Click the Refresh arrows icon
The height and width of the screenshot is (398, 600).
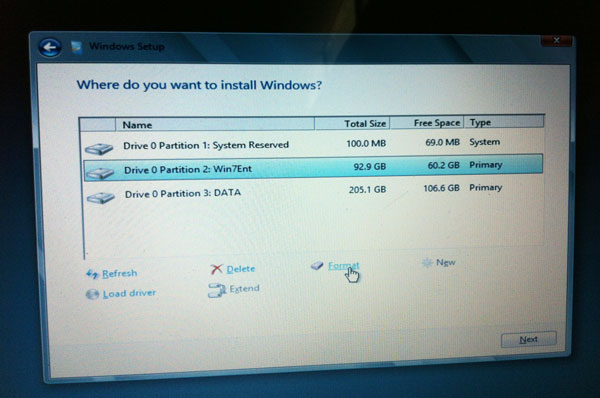[x=92, y=274]
